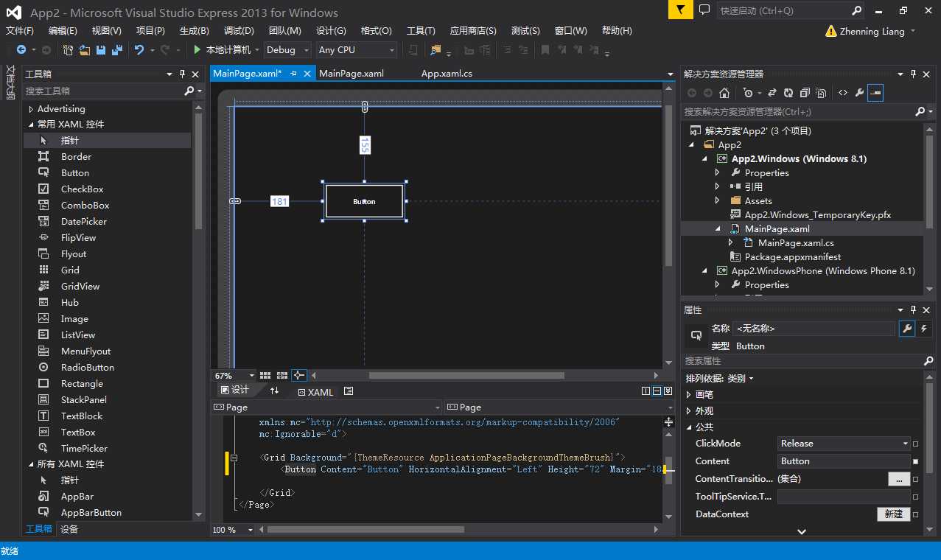Collapse the App2.Windows project node
Image resolution: width=941 pixels, height=560 pixels.
704,159
